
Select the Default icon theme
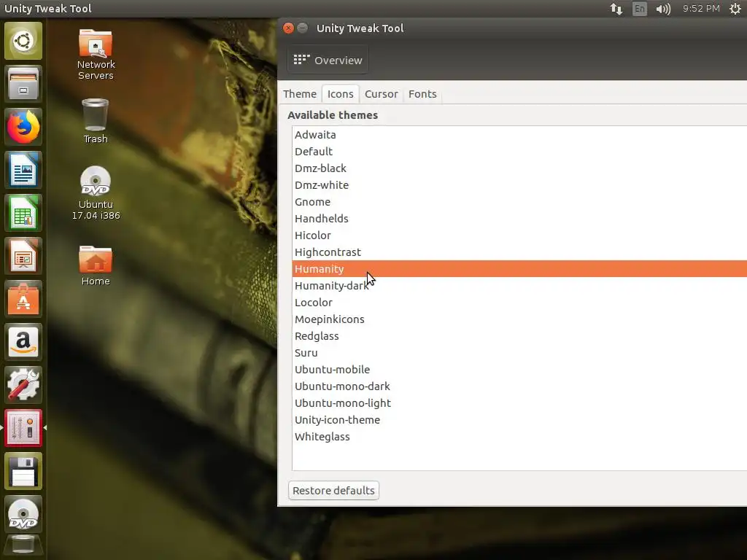click(519, 152)
